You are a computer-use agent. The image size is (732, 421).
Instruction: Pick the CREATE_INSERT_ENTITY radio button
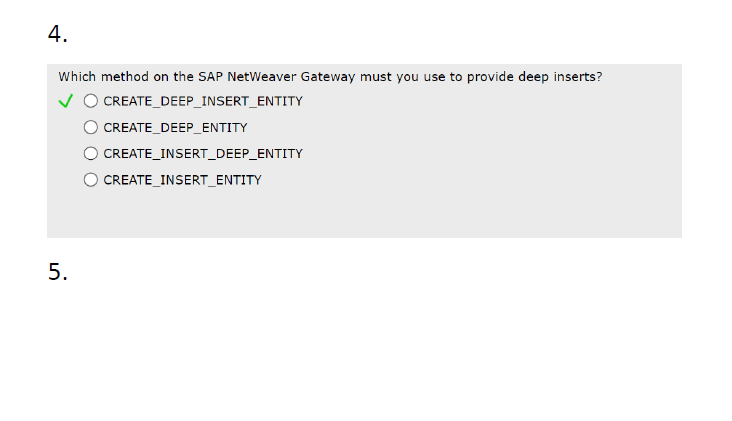click(x=91, y=180)
